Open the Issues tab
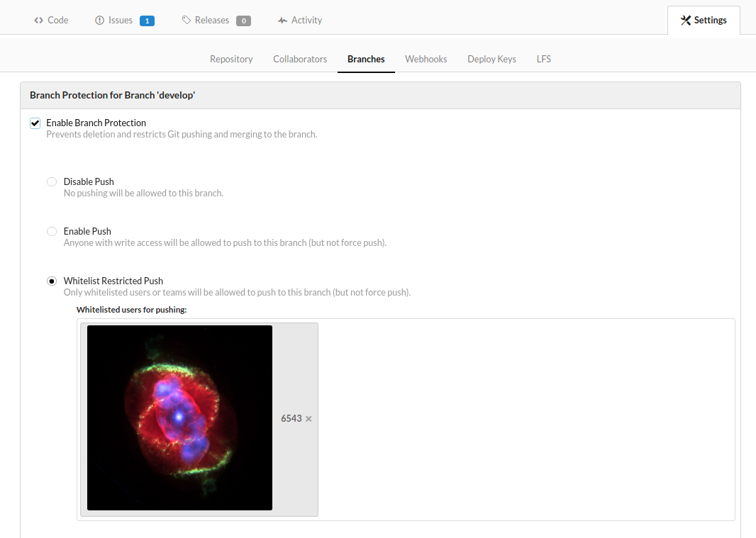756x538 pixels. click(x=125, y=21)
